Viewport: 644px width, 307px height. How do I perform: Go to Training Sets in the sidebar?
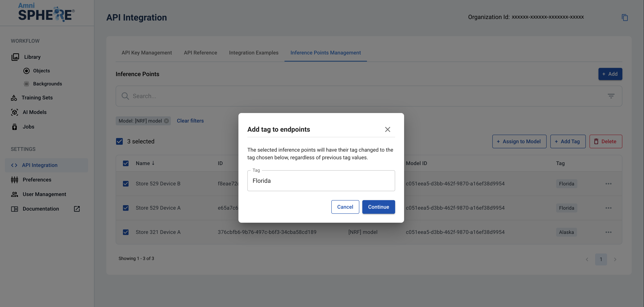[x=37, y=98]
